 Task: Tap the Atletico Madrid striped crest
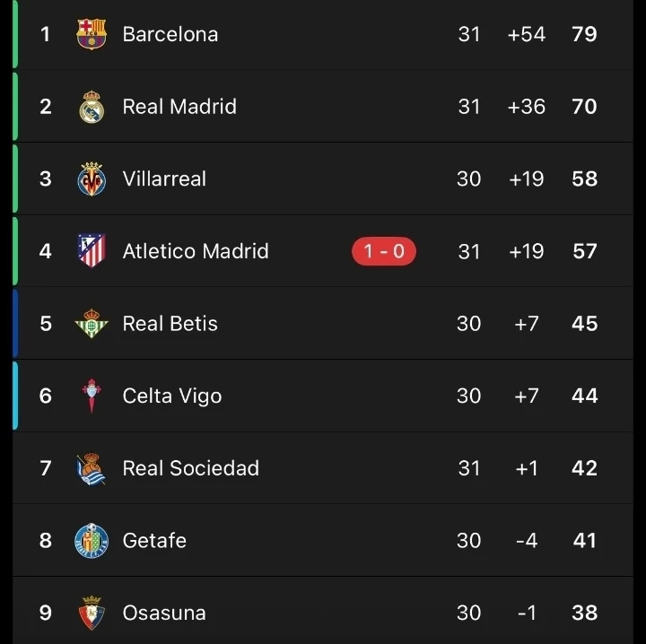pos(92,251)
